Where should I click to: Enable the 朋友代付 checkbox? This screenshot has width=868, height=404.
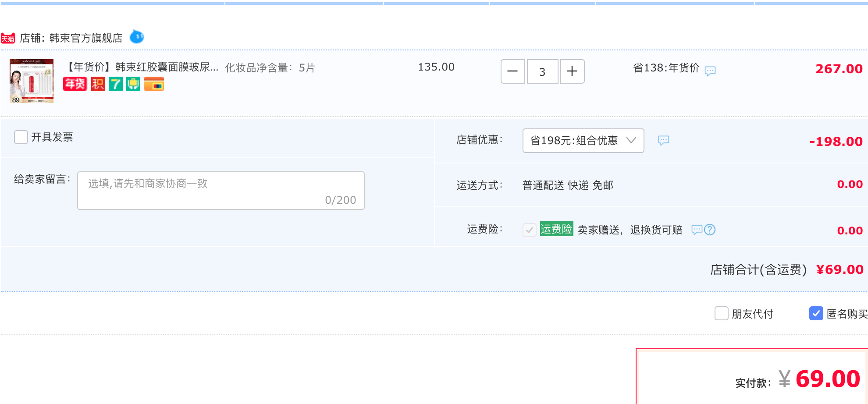722,313
